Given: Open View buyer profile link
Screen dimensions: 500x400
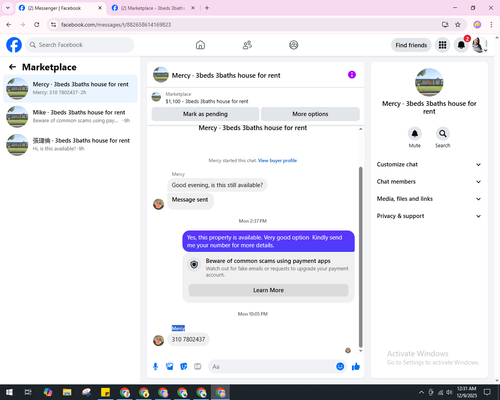Looking at the screenshot, I should (277, 160).
